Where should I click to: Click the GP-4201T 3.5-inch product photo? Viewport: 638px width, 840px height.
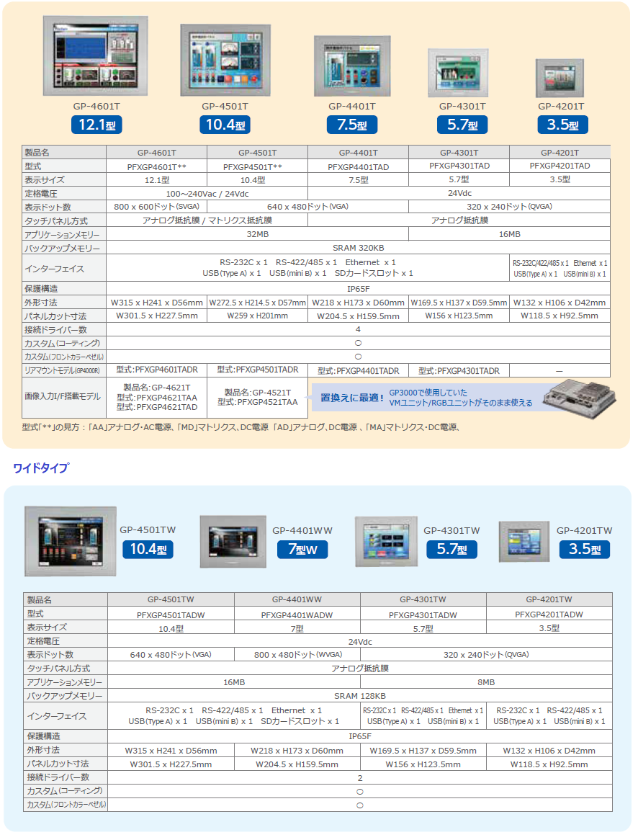560,78
